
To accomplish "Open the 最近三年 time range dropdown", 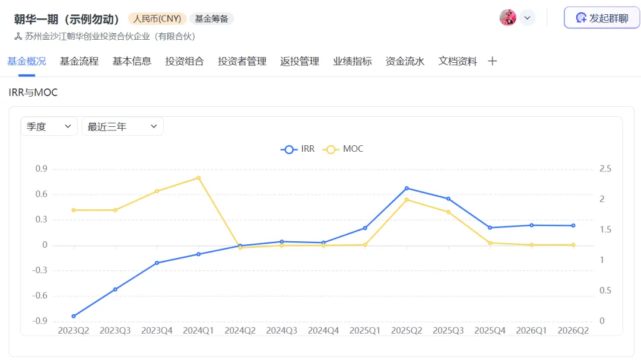I will 122,126.
